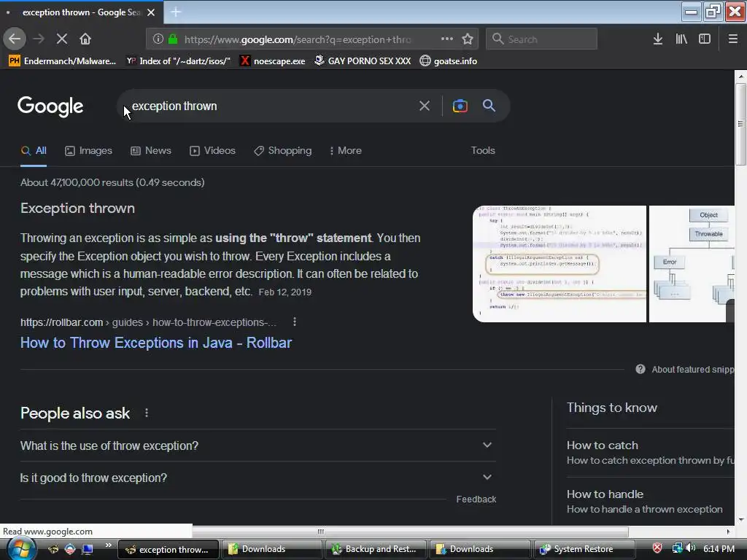Switch to the Images tab

click(88, 150)
